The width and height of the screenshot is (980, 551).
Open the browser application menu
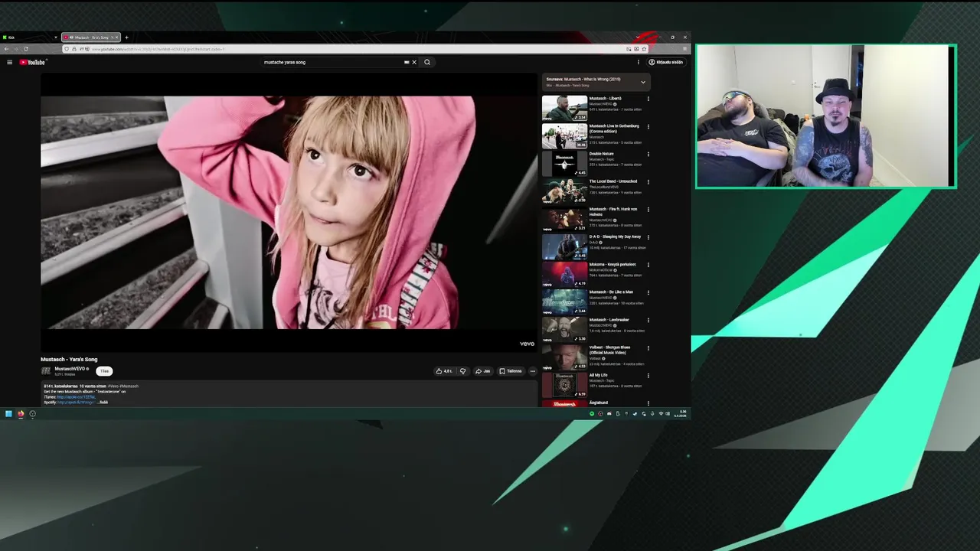click(684, 49)
